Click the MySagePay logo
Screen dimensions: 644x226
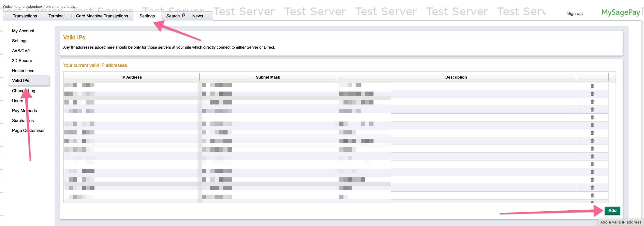[621, 12]
